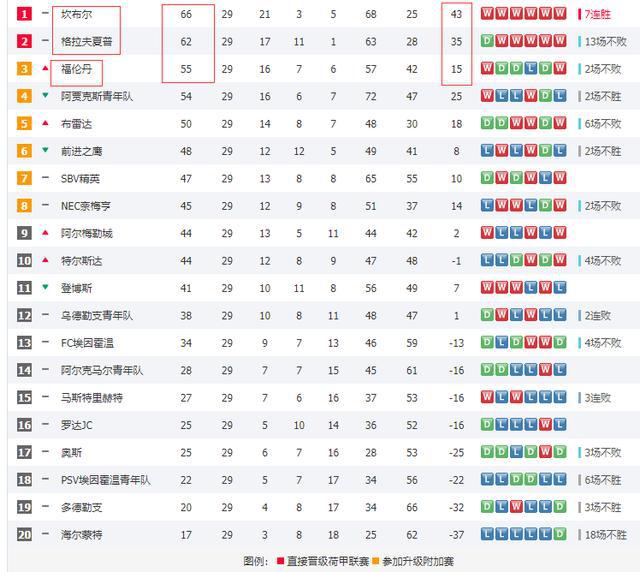Image resolution: width=640 pixels, height=572 pixels.
Task: Click the green down arrow beside 前进之鹰
Action: click(45, 150)
